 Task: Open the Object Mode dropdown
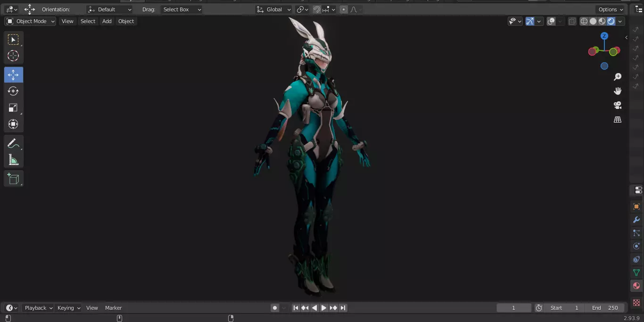click(30, 21)
